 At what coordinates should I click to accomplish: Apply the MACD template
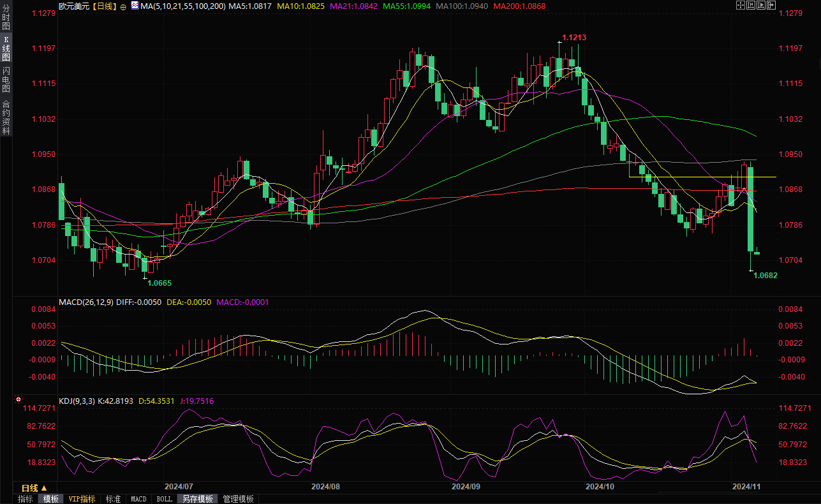[x=138, y=499]
